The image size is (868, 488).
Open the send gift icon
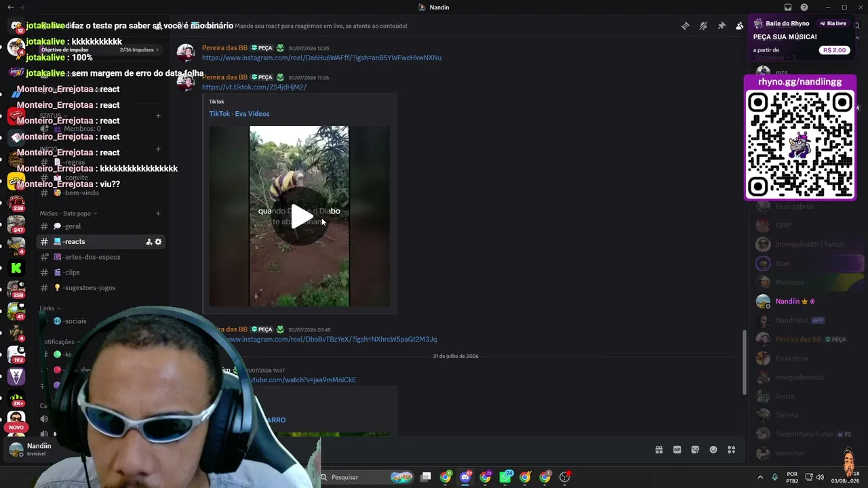tap(658, 450)
